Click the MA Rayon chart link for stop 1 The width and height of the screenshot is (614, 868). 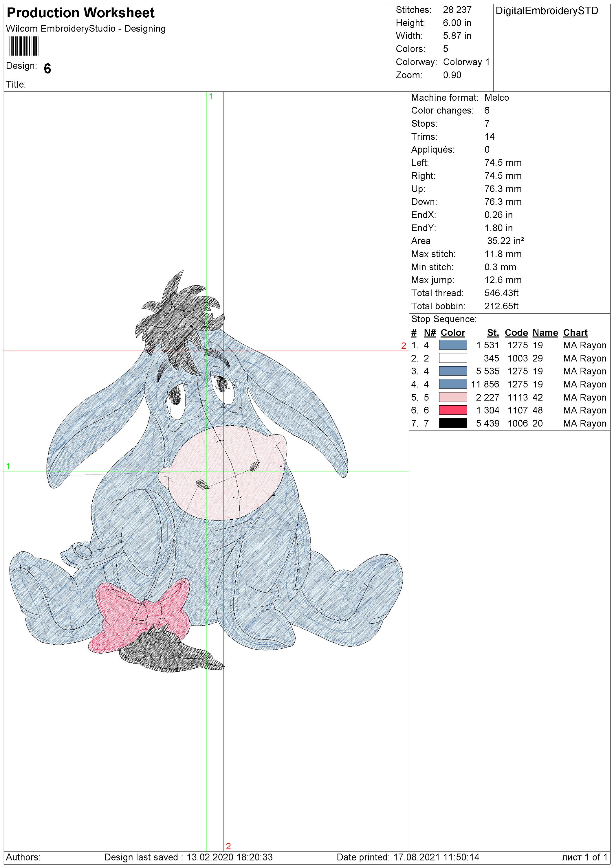[x=584, y=345]
